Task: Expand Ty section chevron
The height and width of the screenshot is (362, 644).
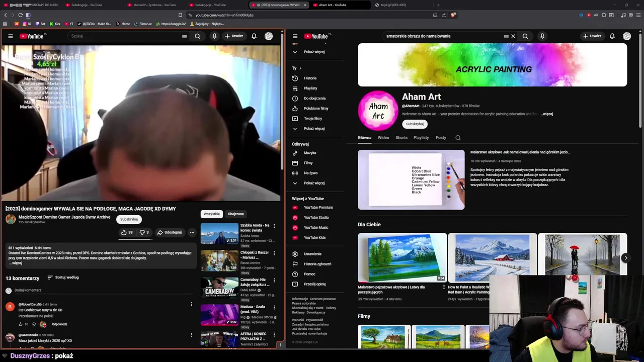Action: (300, 68)
